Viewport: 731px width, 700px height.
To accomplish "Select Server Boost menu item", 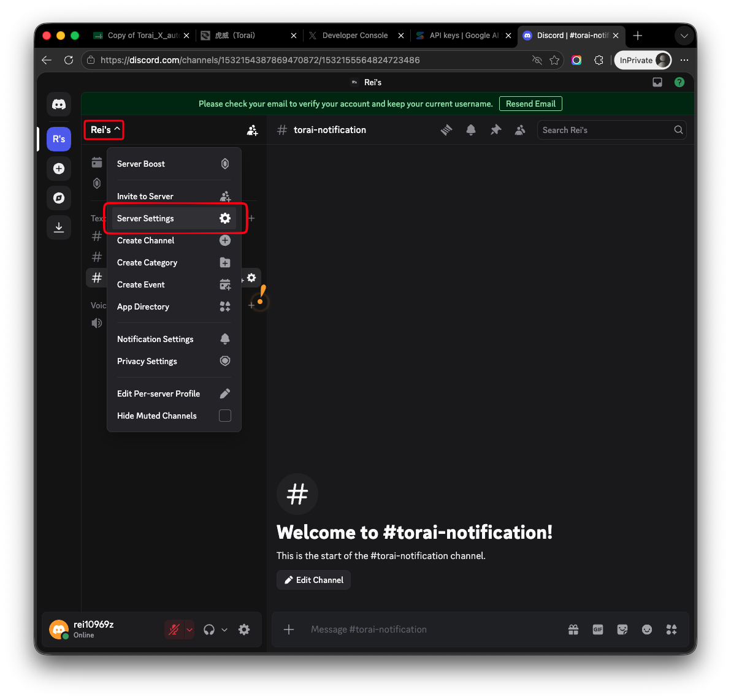I will click(x=174, y=164).
